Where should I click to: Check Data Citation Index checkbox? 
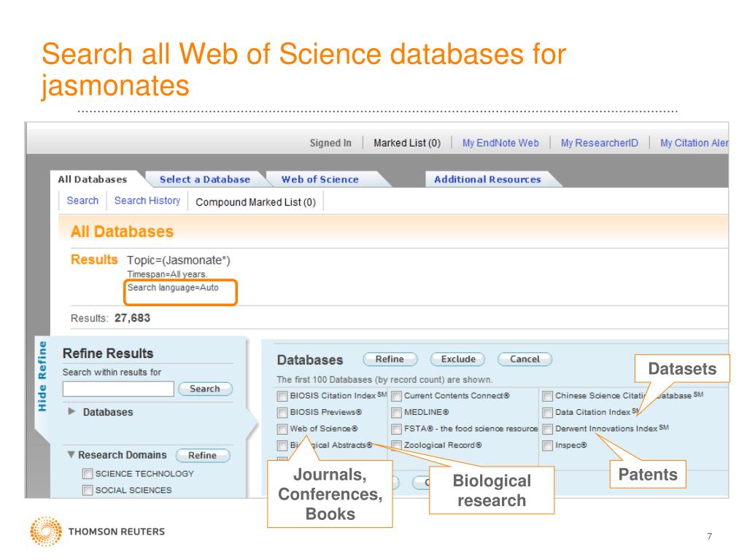click(x=548, y=413)
